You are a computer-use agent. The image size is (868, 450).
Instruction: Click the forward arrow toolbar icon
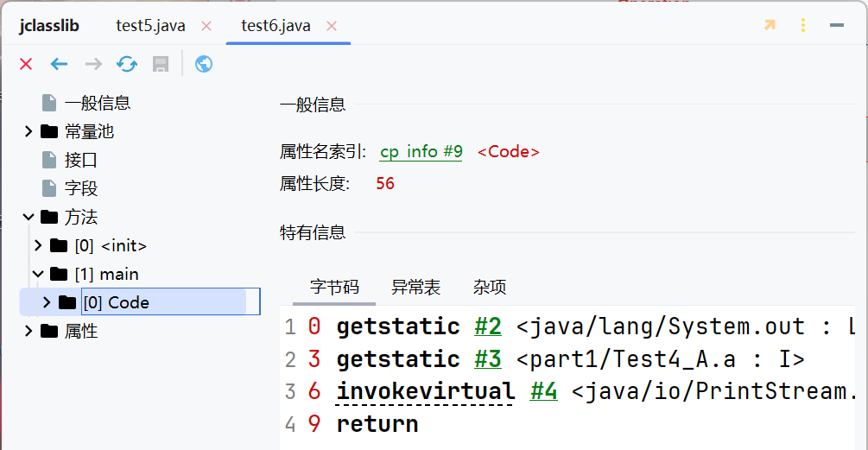(93, 64)
